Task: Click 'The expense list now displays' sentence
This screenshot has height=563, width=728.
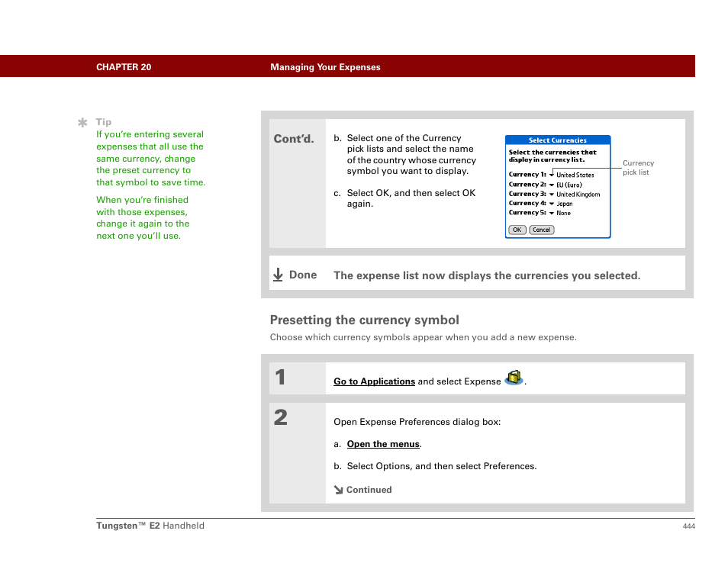Action: 487,275
